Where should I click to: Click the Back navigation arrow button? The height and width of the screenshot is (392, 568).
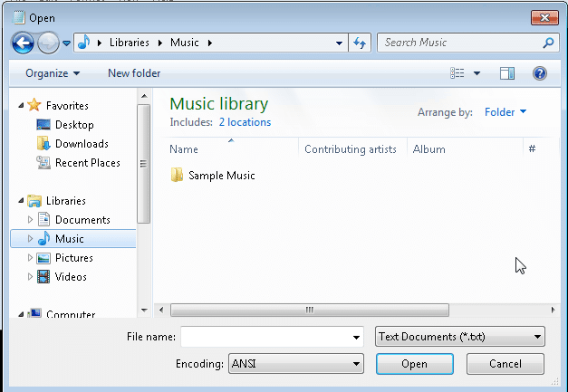[x=24, y=43]
